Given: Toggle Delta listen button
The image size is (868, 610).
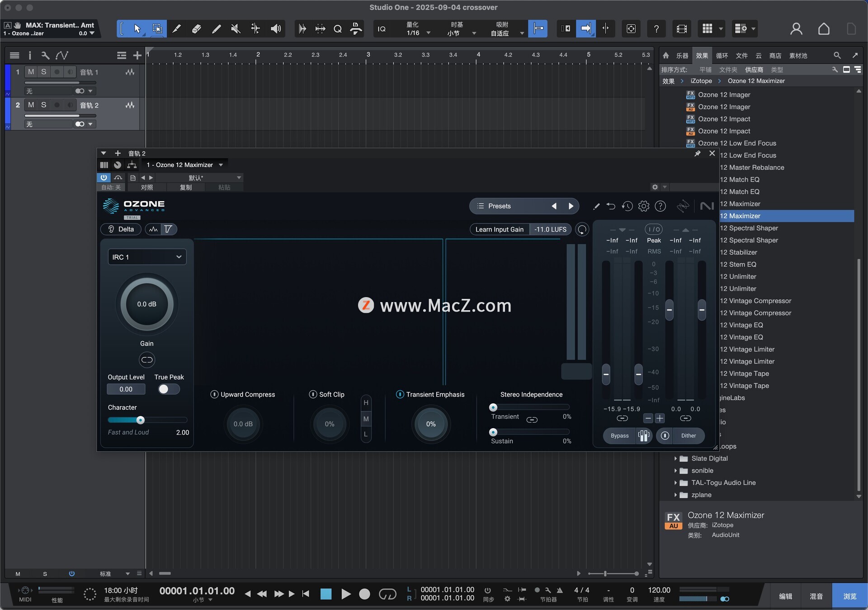Looking at the screenshot, I should [121, 229].
